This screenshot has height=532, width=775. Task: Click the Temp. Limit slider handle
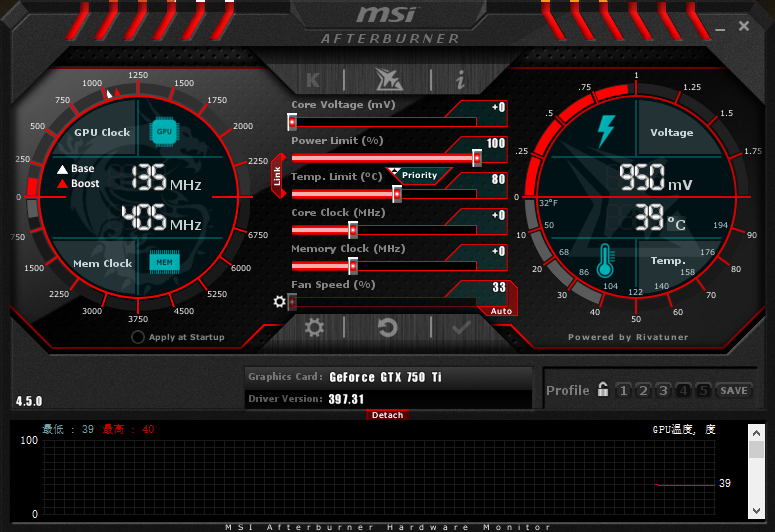[x=397, y=194]
